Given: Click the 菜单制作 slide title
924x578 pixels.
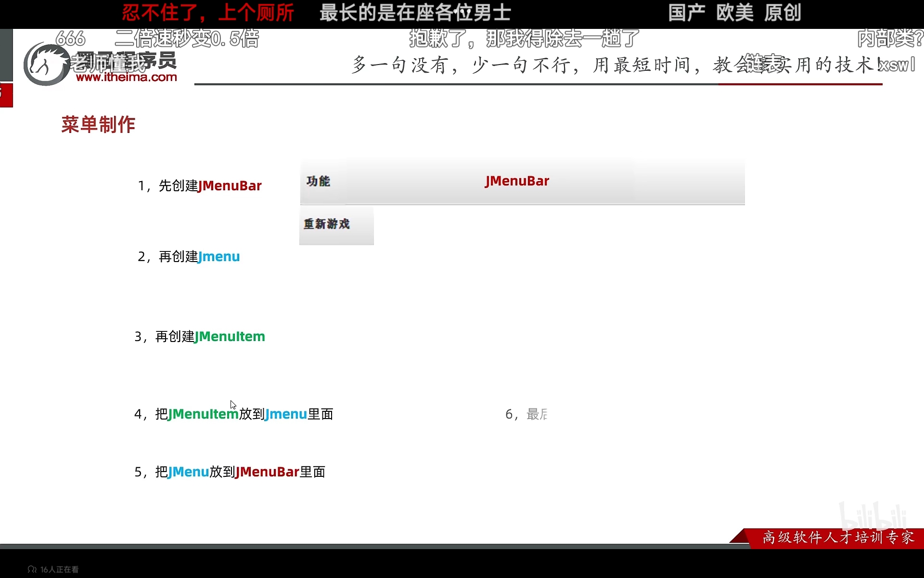Looking at the screenshot, I should click(x=98, y=124).
